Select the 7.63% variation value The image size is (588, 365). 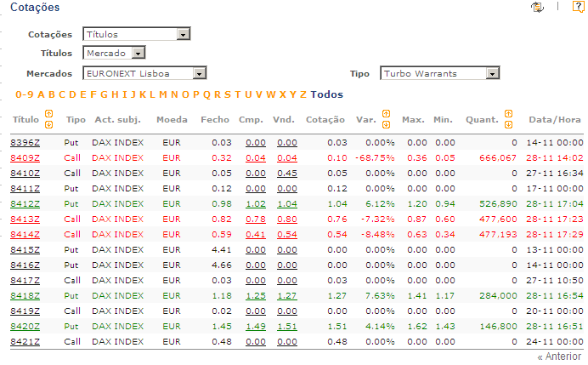pos(380,296)
